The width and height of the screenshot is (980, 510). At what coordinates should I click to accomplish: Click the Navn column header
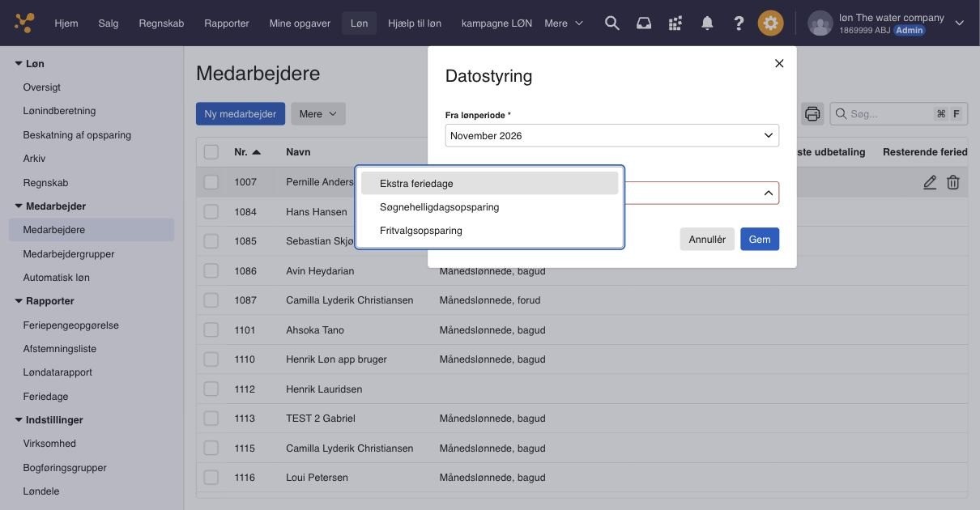coord(298,152)
